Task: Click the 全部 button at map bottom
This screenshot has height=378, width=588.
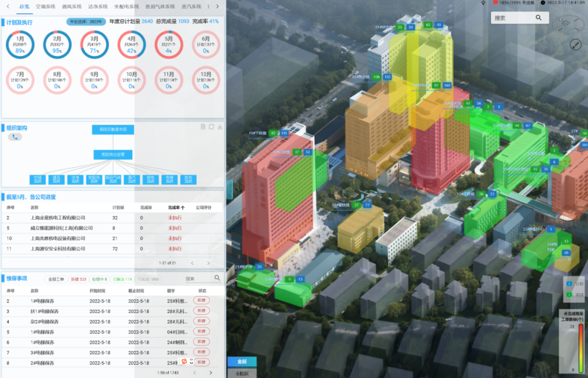Action: click(242, 362)
